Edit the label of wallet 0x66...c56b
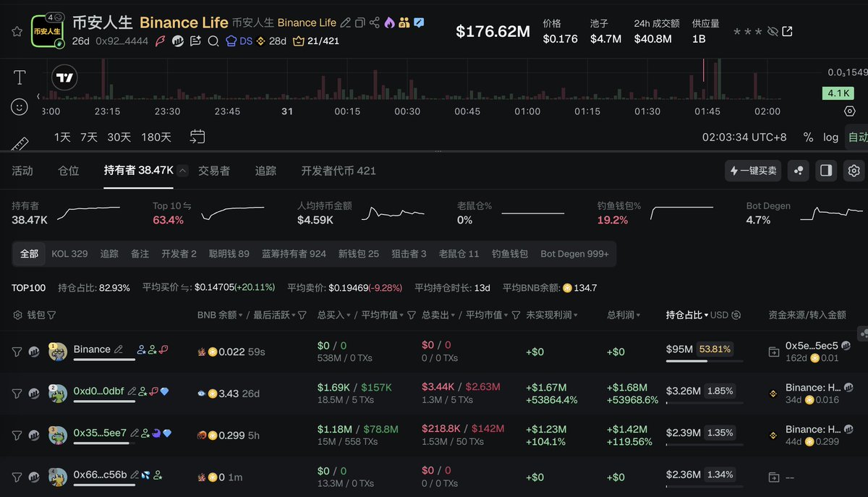 tap(134, 475)
